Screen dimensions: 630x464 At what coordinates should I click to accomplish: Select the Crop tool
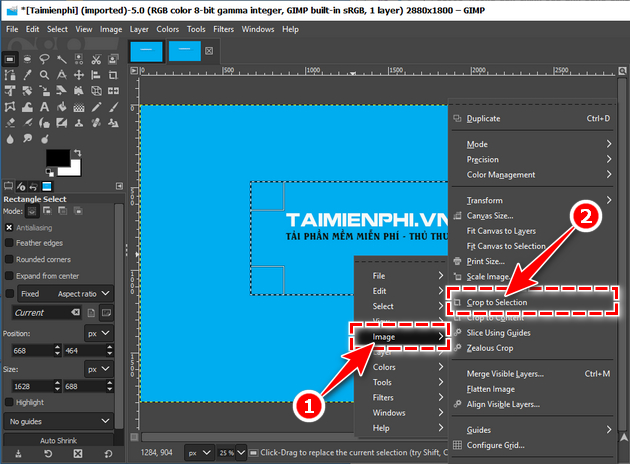113,75
